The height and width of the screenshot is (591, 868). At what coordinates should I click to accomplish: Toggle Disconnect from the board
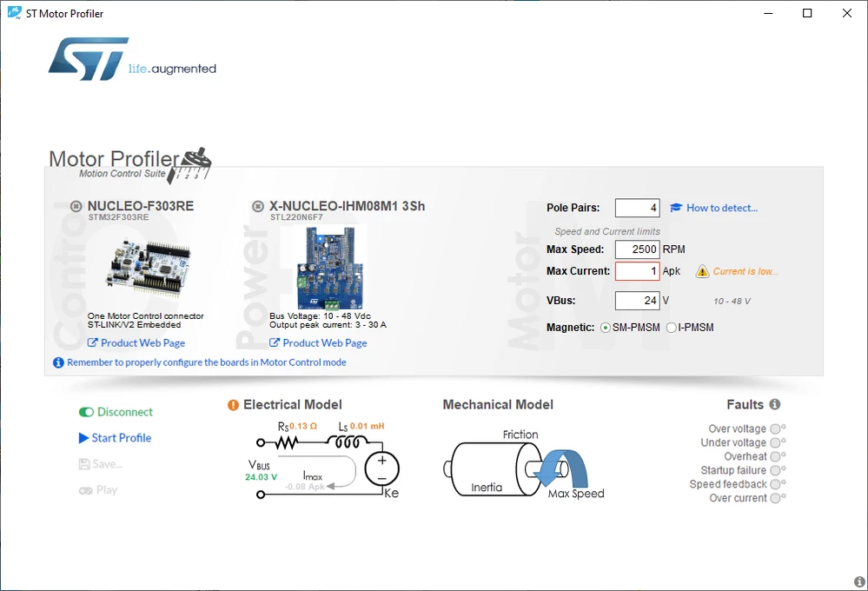pos(116,412)
